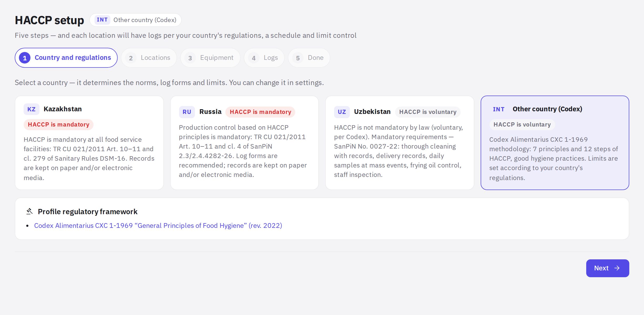Click the gavel icon beside Profile regulatory framework
The height and width of the screenshot is (315, 644).
[29, 211]
